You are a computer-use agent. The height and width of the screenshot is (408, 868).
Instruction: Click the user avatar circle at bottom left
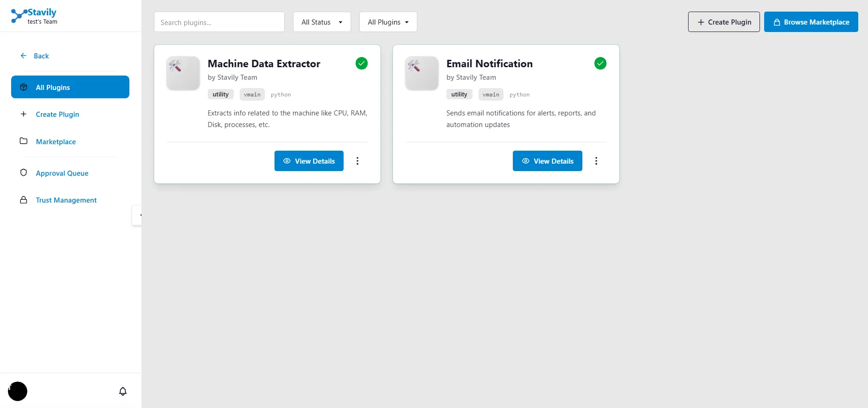click(18, 391)
